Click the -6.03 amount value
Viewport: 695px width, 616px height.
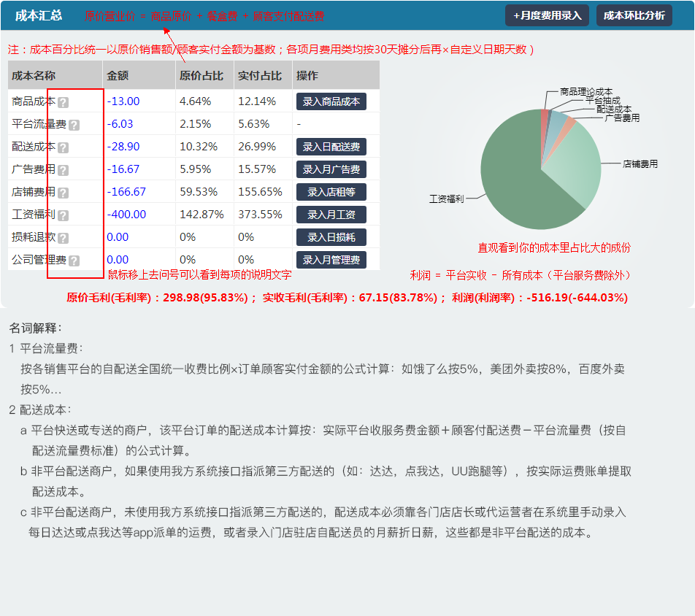coord(120,124)
